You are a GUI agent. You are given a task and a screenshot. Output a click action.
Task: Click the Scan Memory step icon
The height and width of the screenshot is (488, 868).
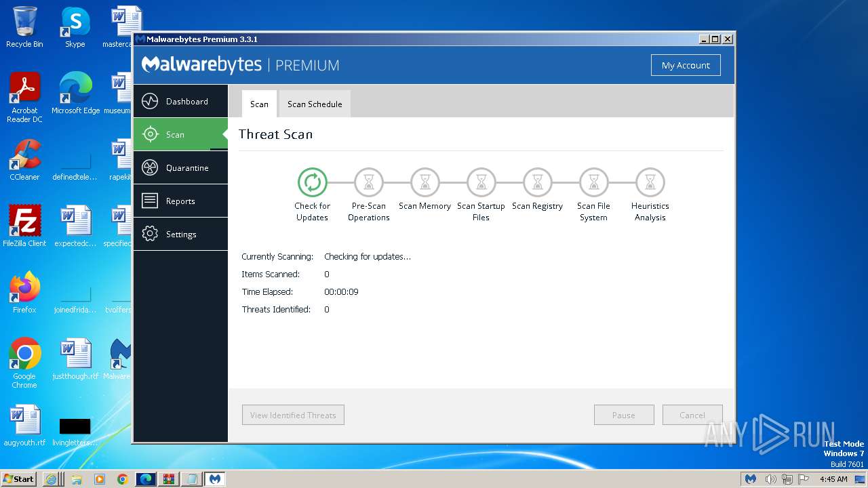(x=425, y=182)
